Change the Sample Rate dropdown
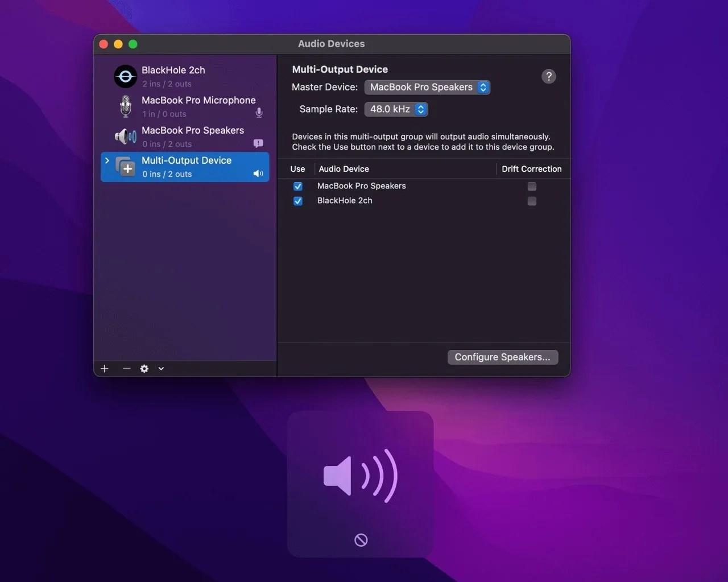 coord(396,109)
